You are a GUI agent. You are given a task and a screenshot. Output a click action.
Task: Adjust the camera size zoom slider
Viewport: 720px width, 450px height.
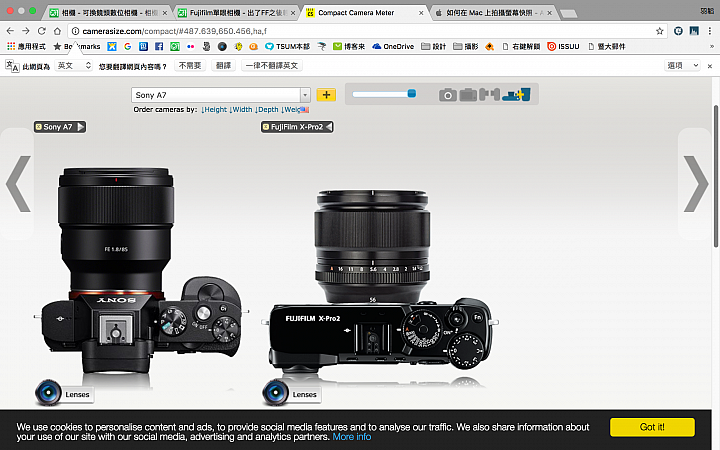(384, 94)
